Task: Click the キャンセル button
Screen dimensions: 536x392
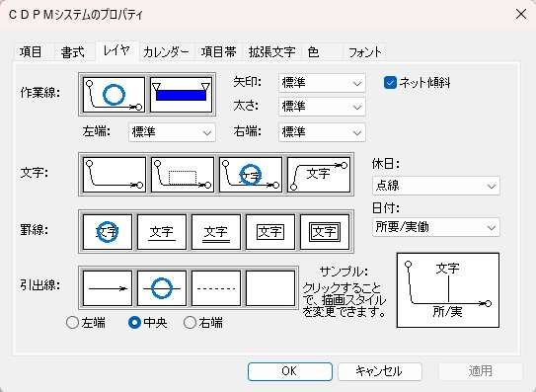Action: coord(380,371)
